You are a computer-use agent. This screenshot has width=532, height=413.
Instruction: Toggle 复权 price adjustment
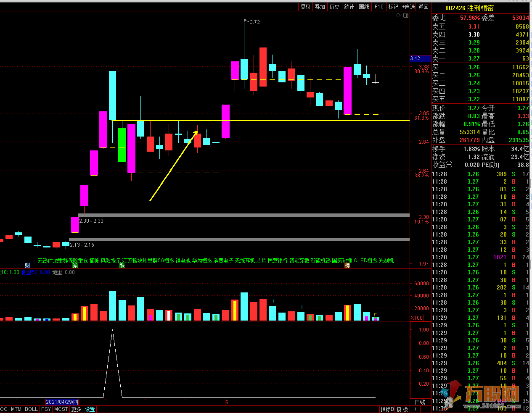[305, 7]
